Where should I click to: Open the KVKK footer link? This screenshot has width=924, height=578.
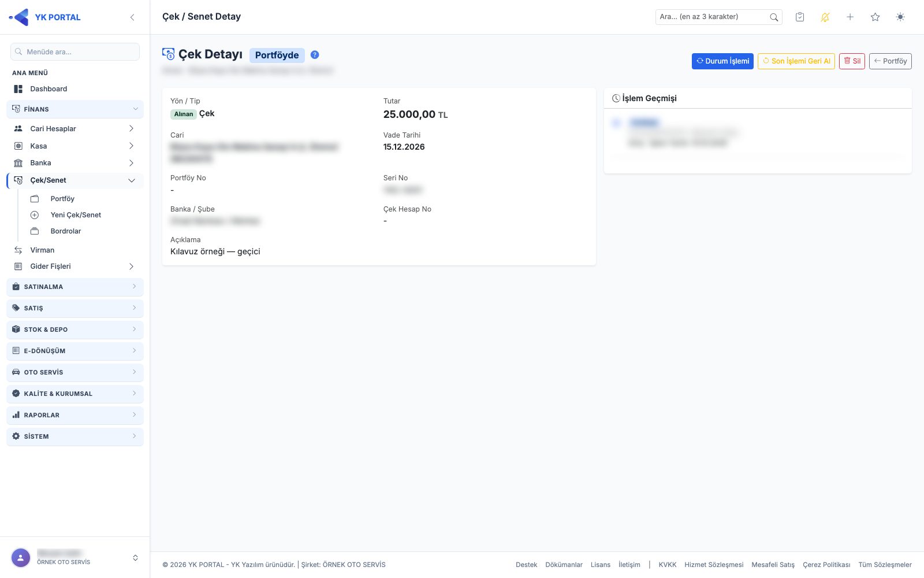click(668, 565)
